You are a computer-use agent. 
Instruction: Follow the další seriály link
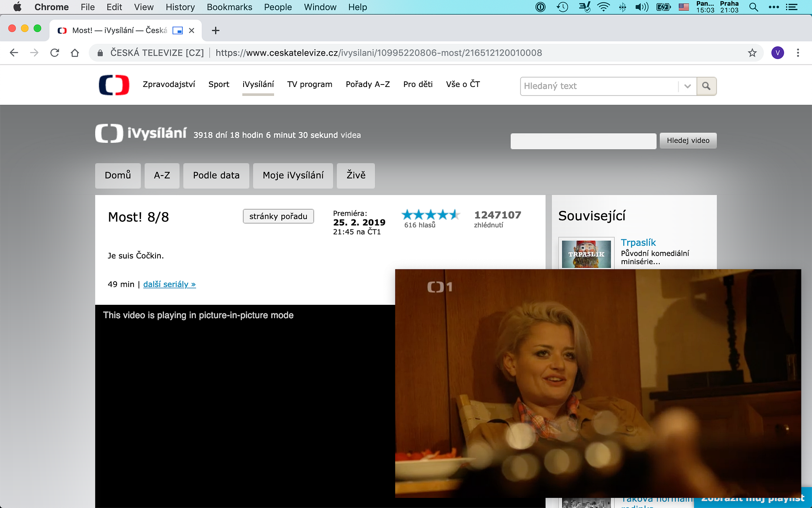click(169, 284)
